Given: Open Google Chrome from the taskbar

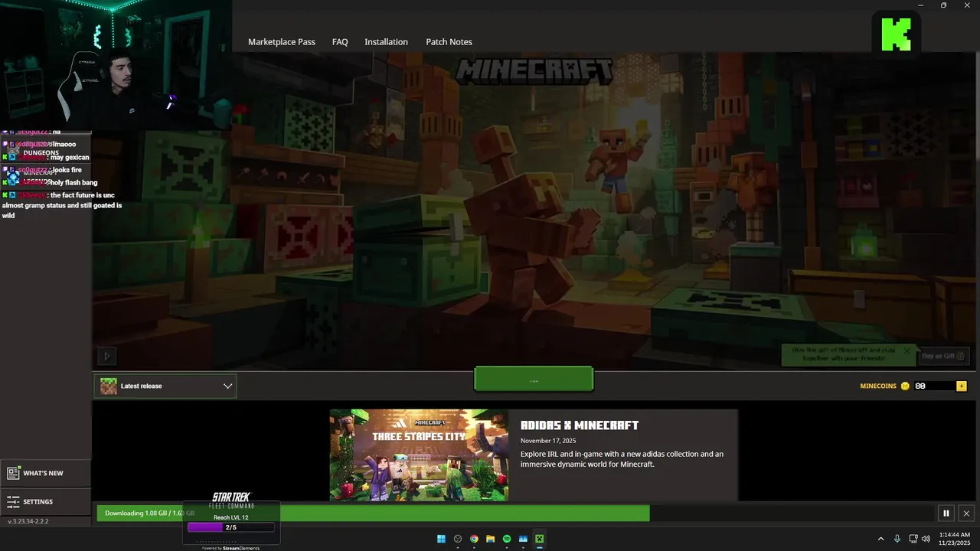Looking at the screenshot, I should pos(474,539).
